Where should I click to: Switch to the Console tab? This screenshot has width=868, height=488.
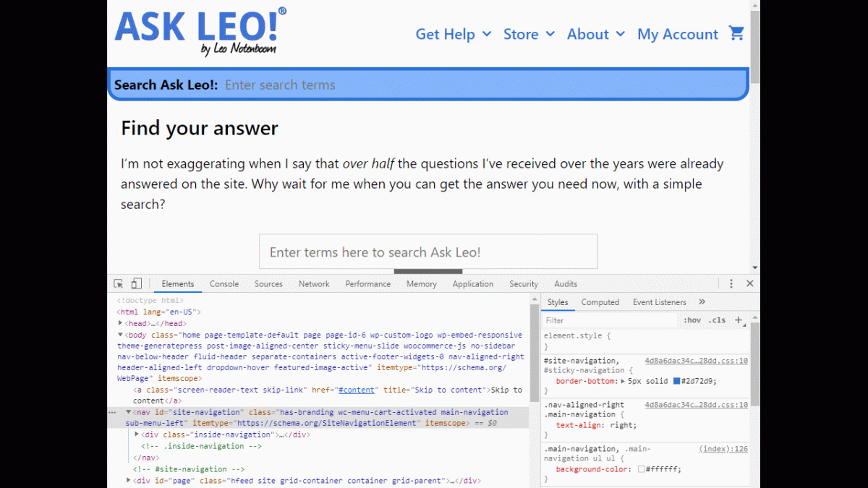pyautogui.click(x=224, y=283)
